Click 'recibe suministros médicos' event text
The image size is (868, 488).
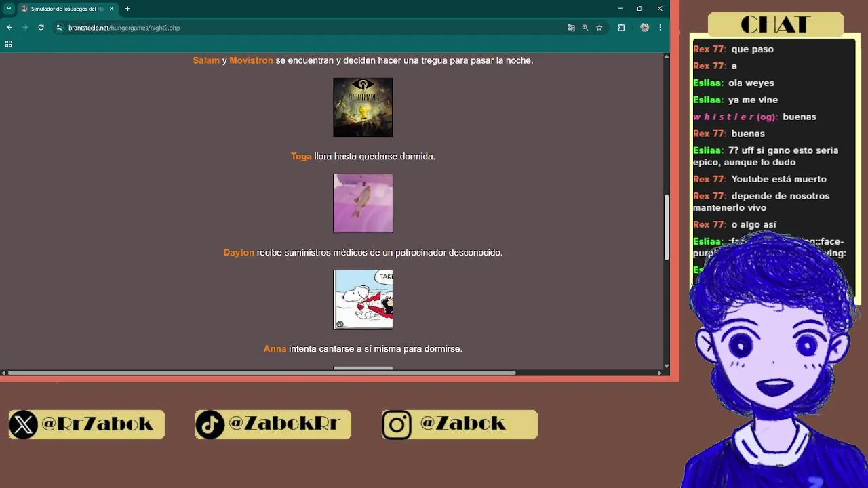coord(380,253)
